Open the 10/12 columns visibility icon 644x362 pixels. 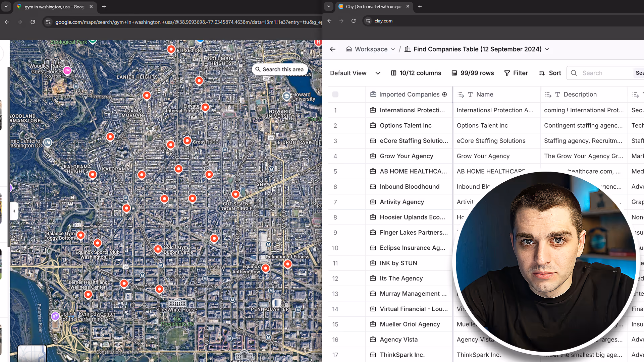click(394, 73)
